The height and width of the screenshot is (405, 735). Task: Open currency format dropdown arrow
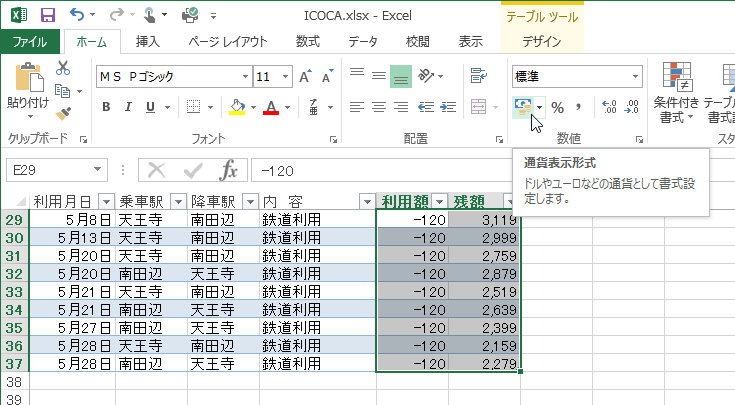[540, 107]
